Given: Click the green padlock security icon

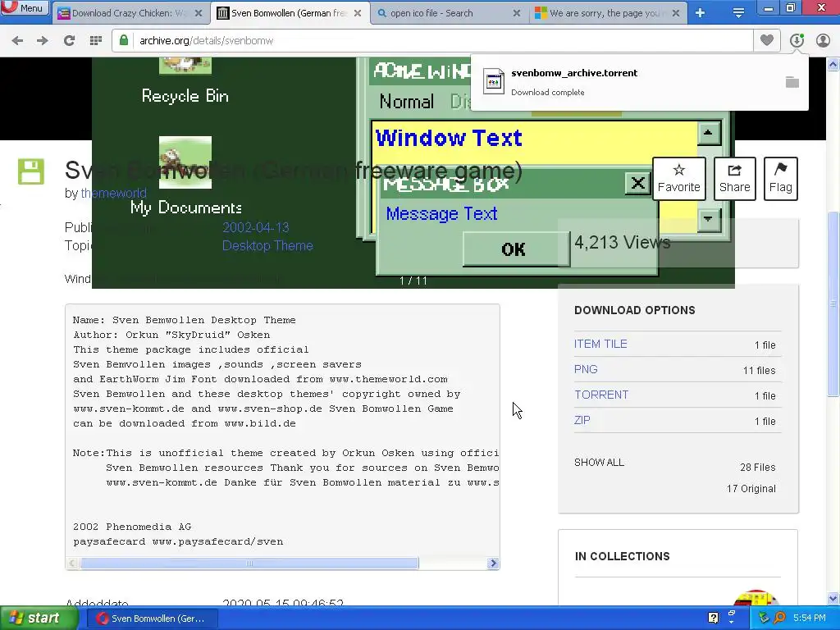Looking at the screenshot, I should (124, 40).
